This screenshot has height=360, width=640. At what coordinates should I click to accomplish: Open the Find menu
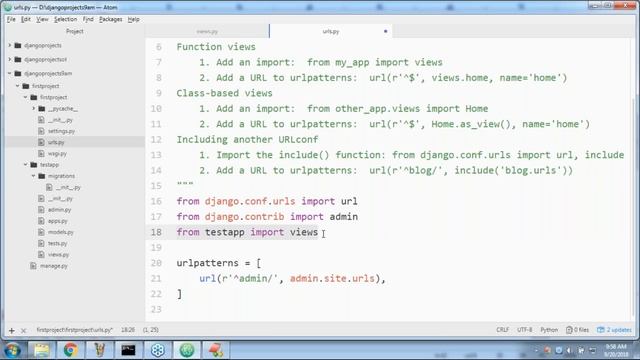tap(88, 19)
